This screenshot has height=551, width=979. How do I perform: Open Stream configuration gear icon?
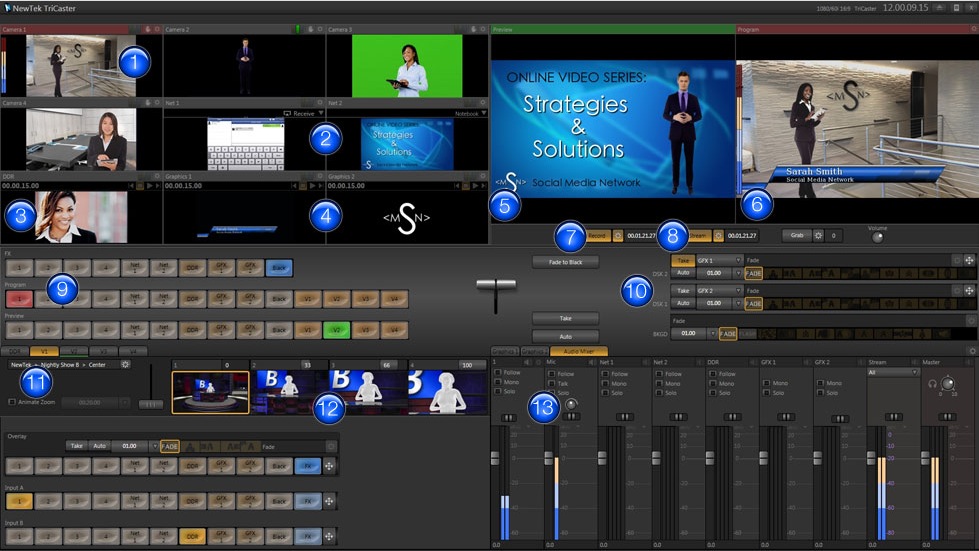coord(718,236)
